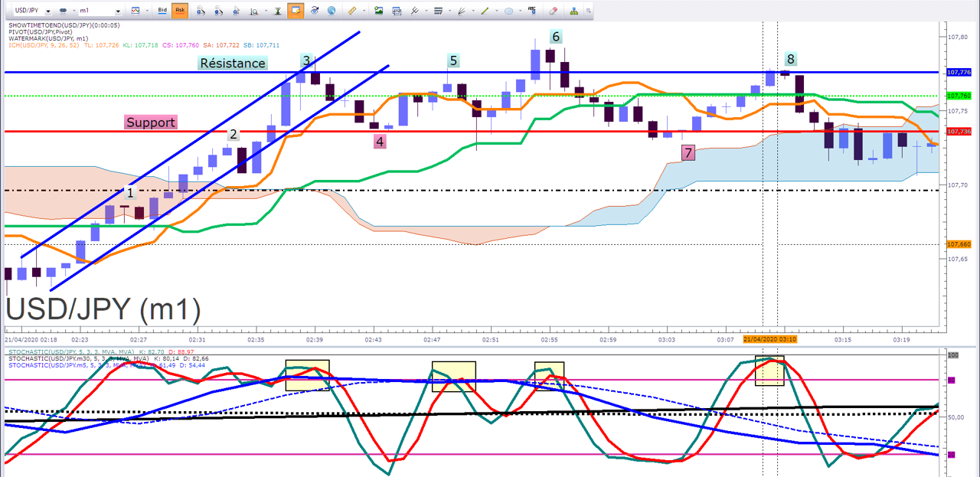Select the horizontal lines tool icon
The width and height of the screenshot is (980, 477).
(x=438, y=11)
